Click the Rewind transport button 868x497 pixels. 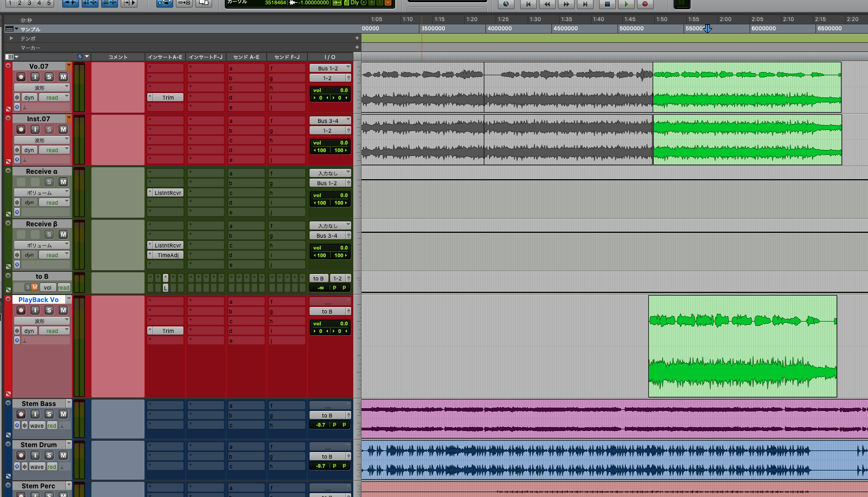[x=547, y=4]
